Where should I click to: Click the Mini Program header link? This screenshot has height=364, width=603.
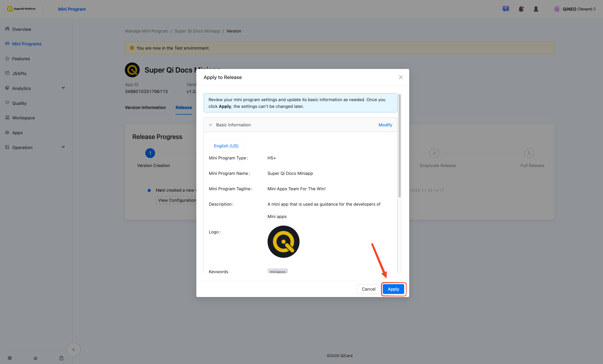pyautogui.click(x=72, y=9)
